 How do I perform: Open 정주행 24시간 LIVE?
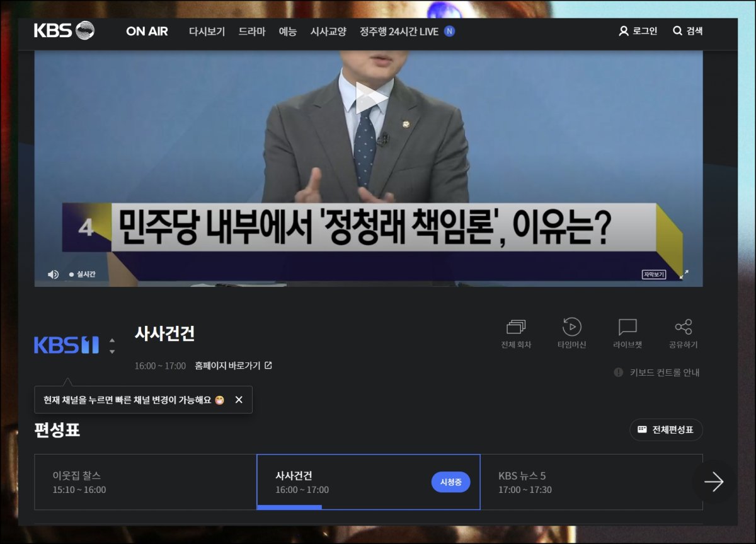[399, 32]
